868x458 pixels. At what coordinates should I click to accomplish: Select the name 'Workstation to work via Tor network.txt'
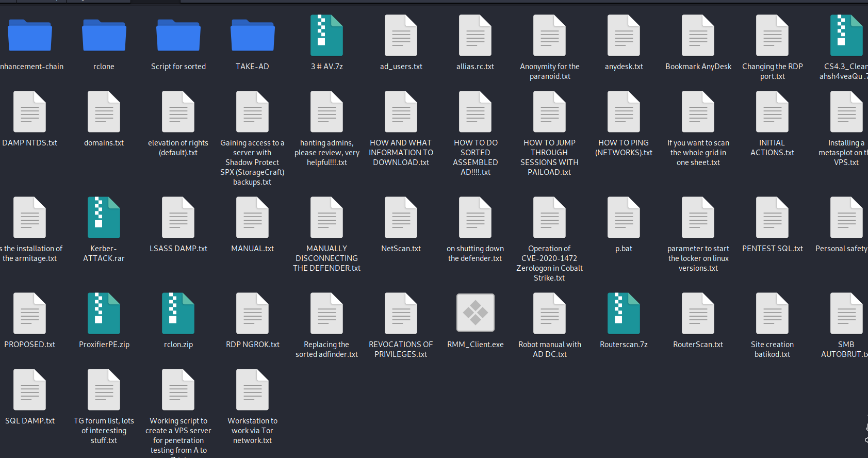click(253, 431)
